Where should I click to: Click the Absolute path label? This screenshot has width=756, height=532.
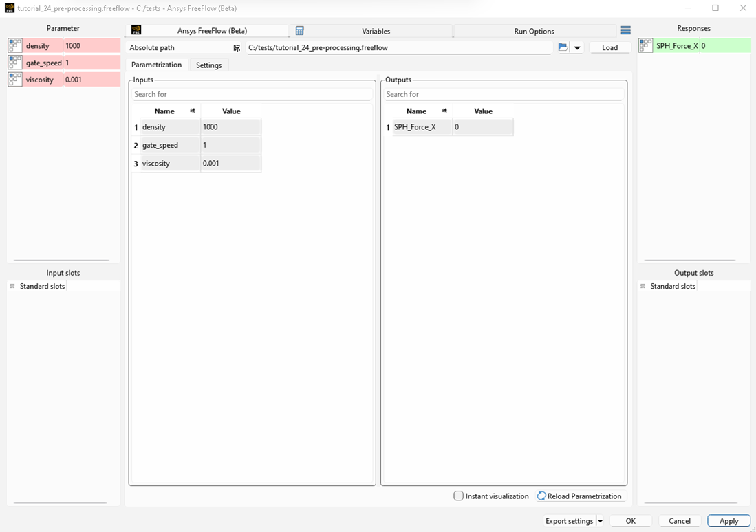pyautogui.click(x=152, y=47)
